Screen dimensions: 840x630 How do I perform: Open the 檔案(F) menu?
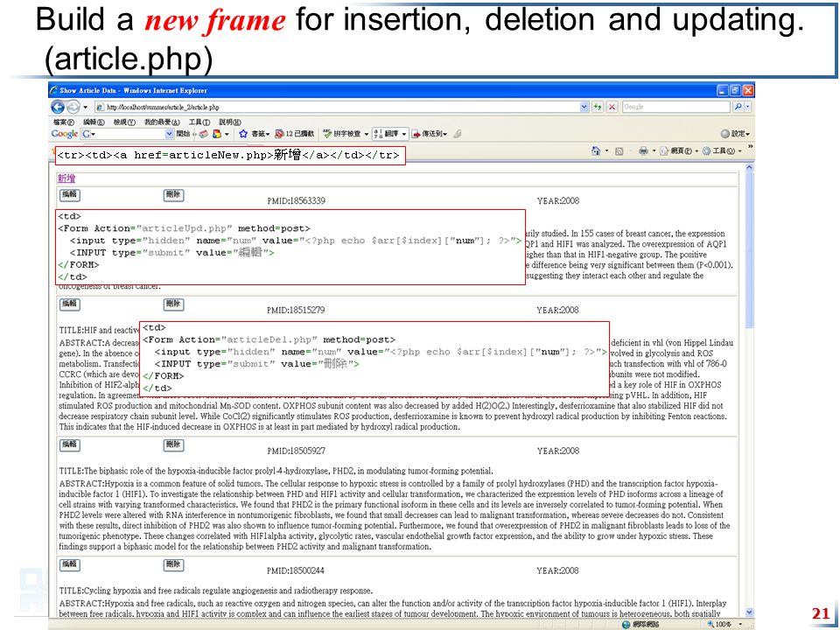pyautogui.click(x=64, y=122)
